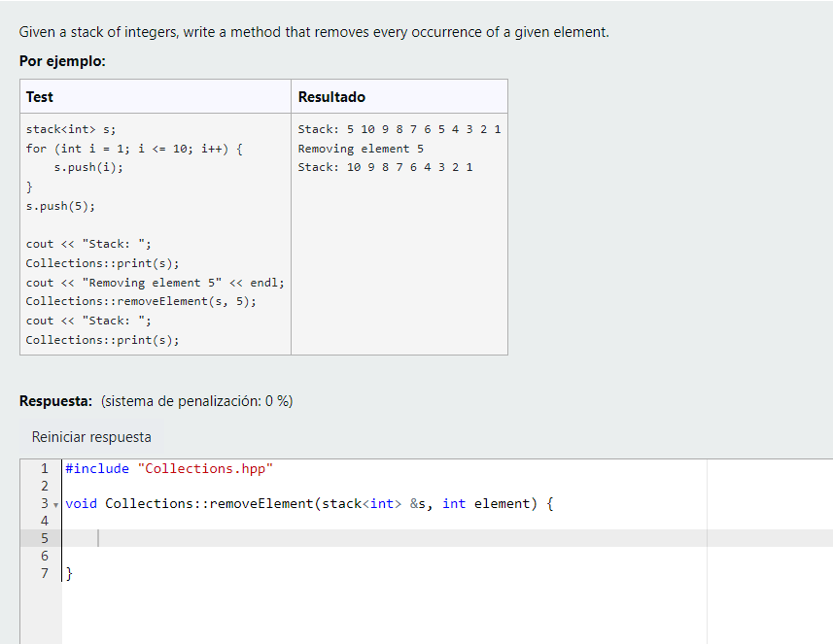Click the Reiniciar respuesta button
The width and height of the screenshot is (833, 644).
(91, 437)
